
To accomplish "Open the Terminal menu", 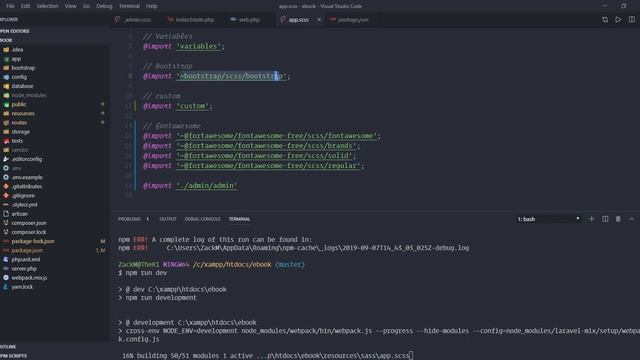I will tap(129, 6).
